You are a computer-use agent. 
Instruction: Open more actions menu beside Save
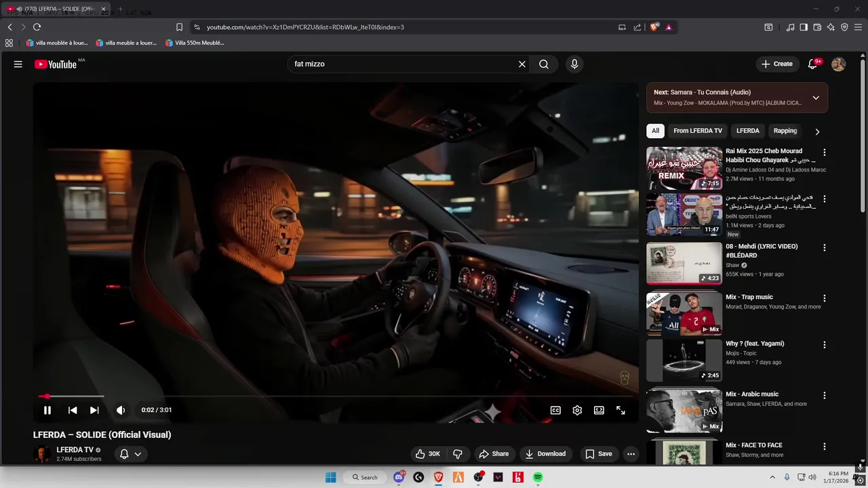point(631,454)
